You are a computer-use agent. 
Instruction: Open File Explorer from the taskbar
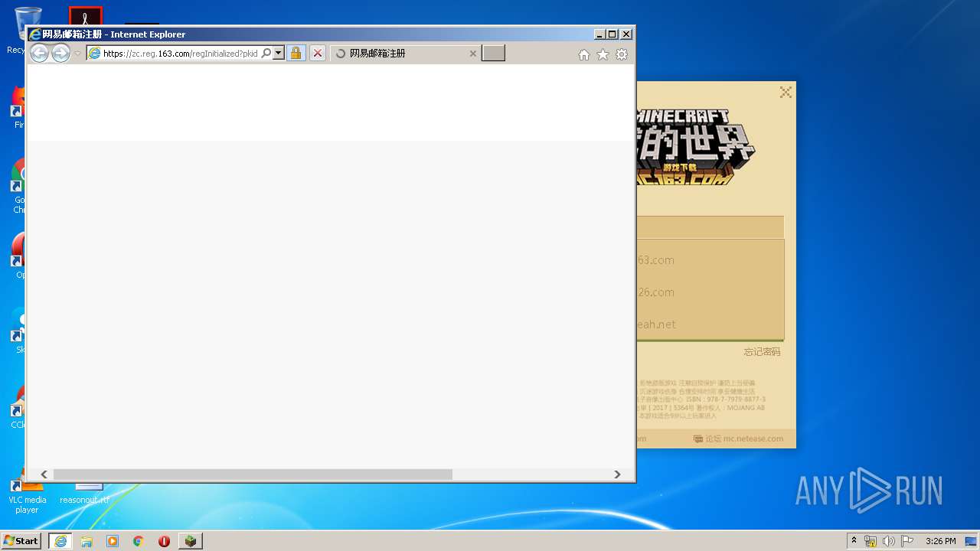[x=87, y=541]
